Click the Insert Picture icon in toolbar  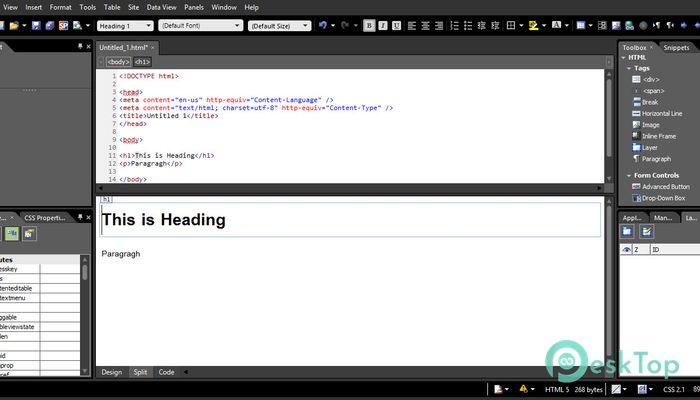point(616,26)
